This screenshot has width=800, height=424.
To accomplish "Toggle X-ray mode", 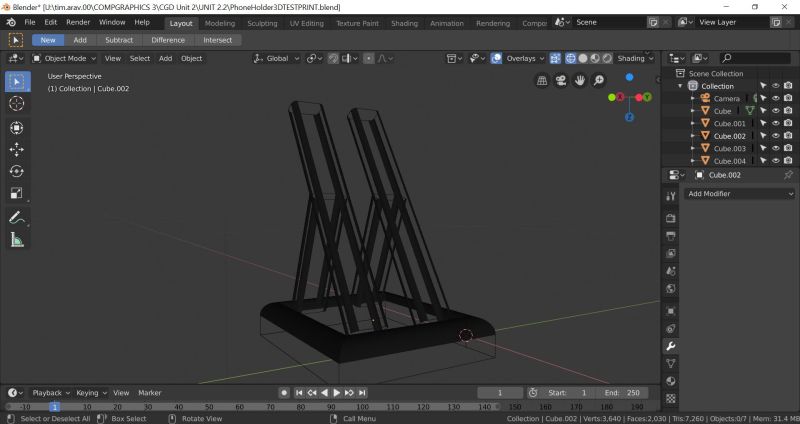I will [555, 59].
